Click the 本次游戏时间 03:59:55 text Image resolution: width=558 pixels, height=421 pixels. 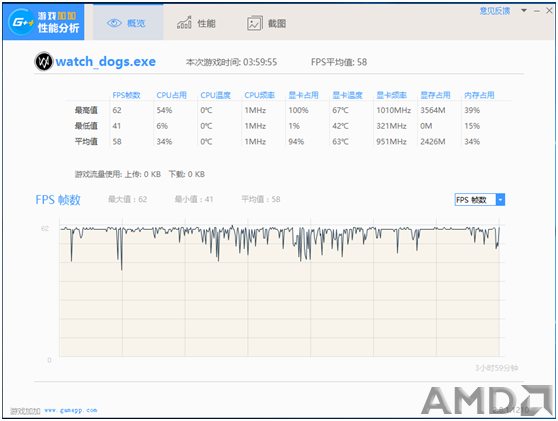(x=231, y=62)
